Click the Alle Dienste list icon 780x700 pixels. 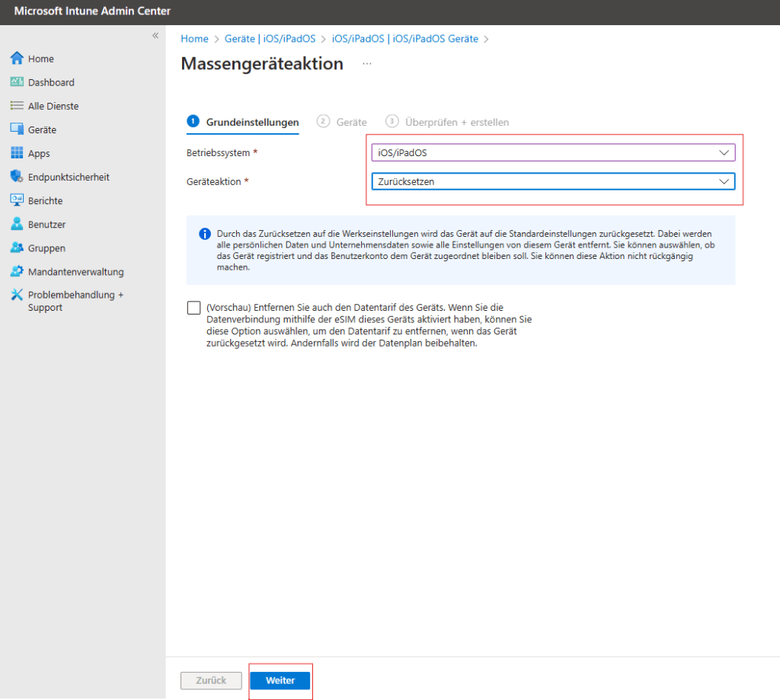pyautogui.click(x=17, y=105)
